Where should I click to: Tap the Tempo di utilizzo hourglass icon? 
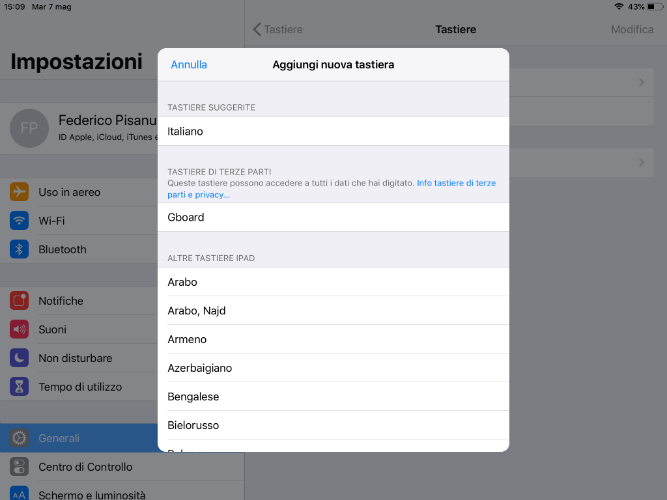pos(19,386)
